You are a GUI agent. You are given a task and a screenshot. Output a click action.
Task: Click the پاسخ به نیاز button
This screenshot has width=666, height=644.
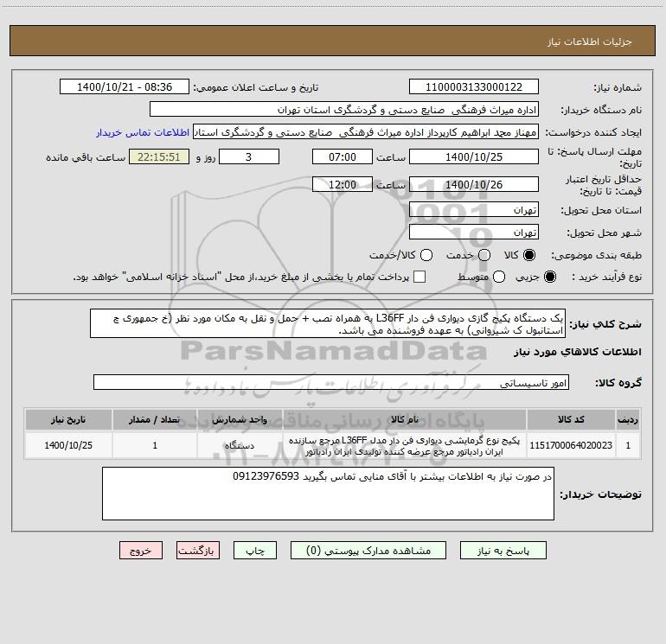[x=503, y=551]
